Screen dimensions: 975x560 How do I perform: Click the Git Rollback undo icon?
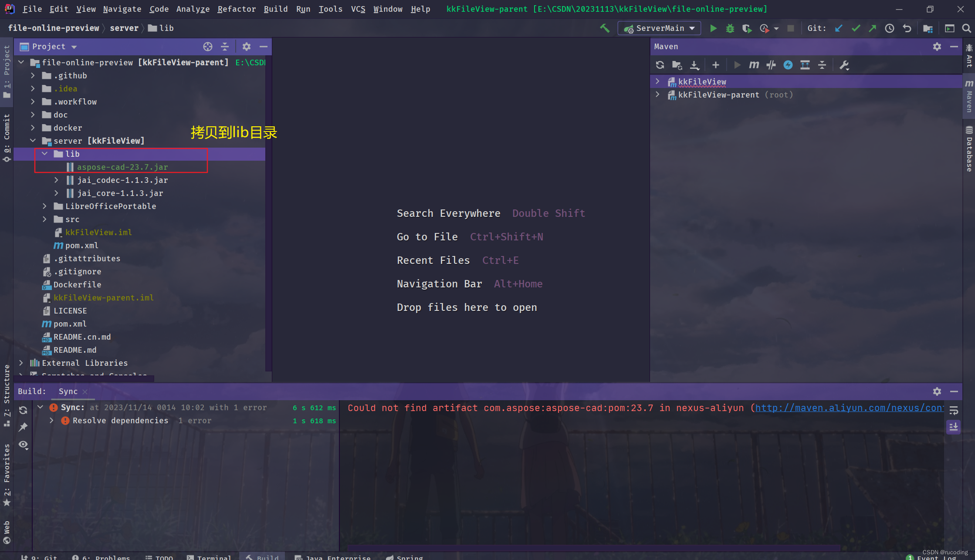coord(907,28)
